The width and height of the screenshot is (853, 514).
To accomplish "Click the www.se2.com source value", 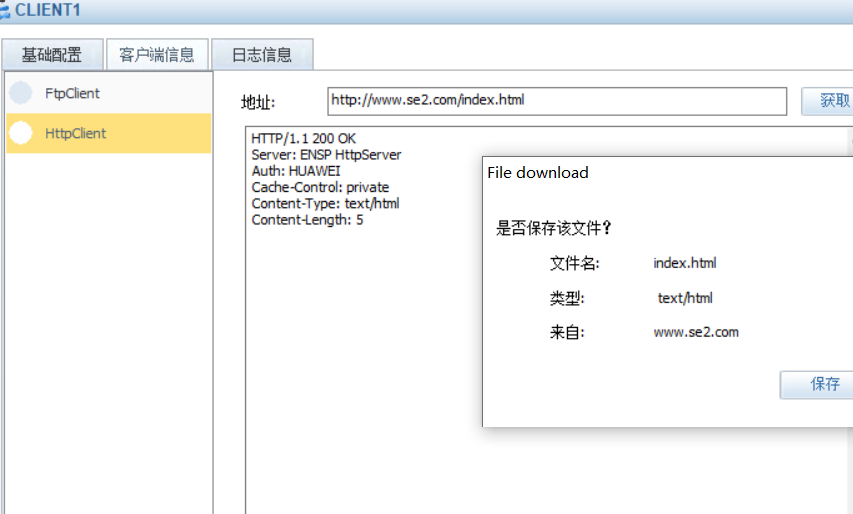I will tap(696, 332).
